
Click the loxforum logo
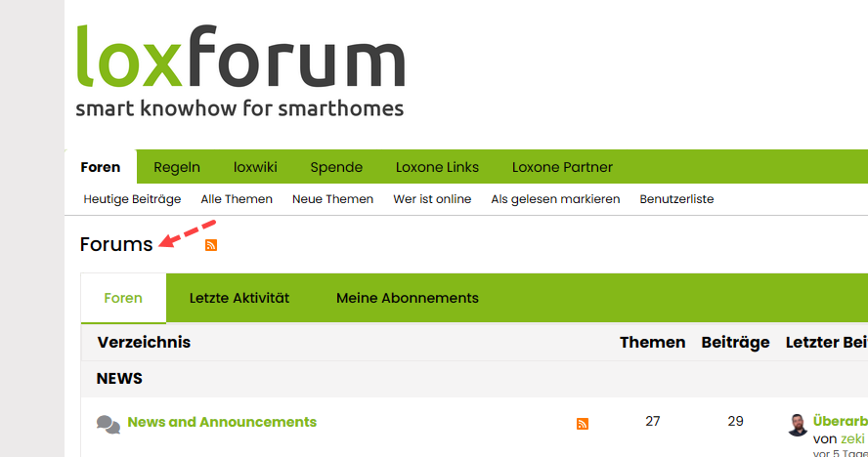[x=240, y=71]
